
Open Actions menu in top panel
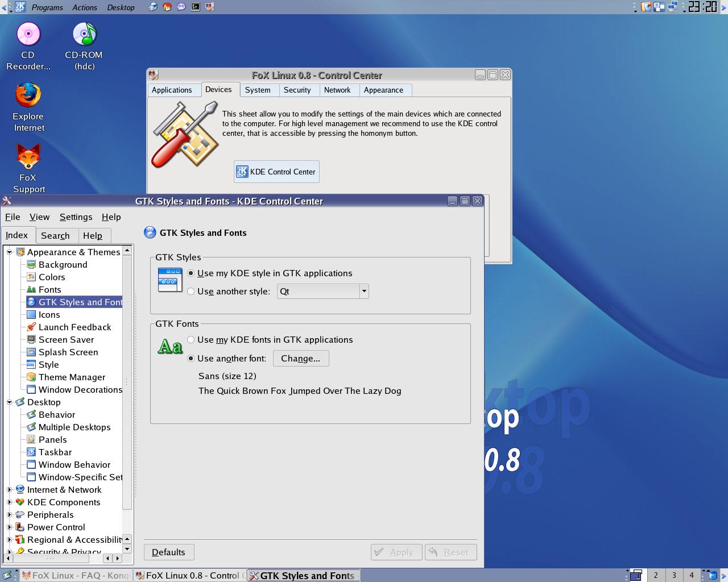pos(85,7)
